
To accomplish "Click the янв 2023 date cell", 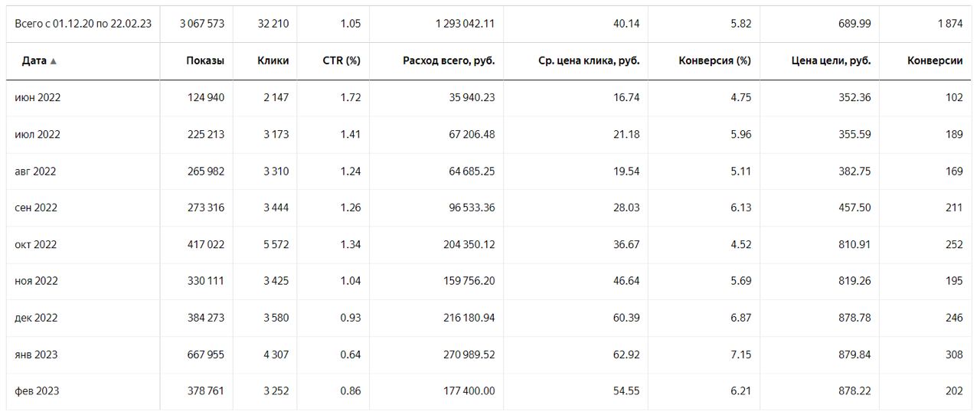I will 36,354.
